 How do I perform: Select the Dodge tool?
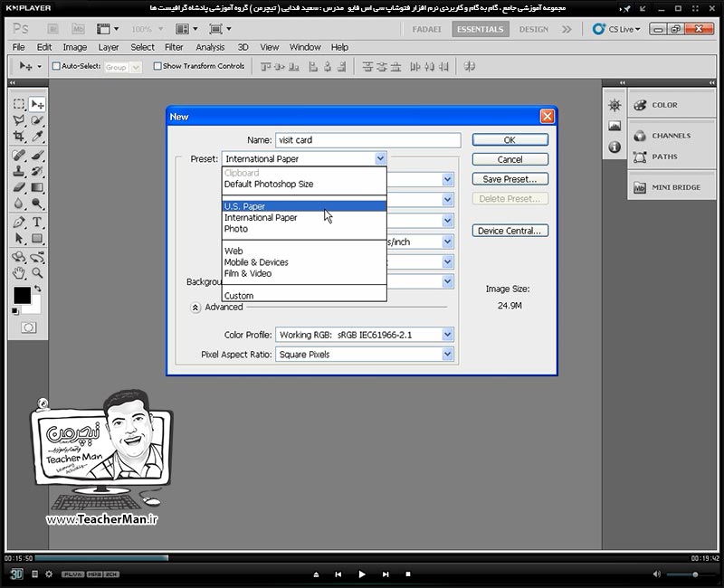pos(37,204)
